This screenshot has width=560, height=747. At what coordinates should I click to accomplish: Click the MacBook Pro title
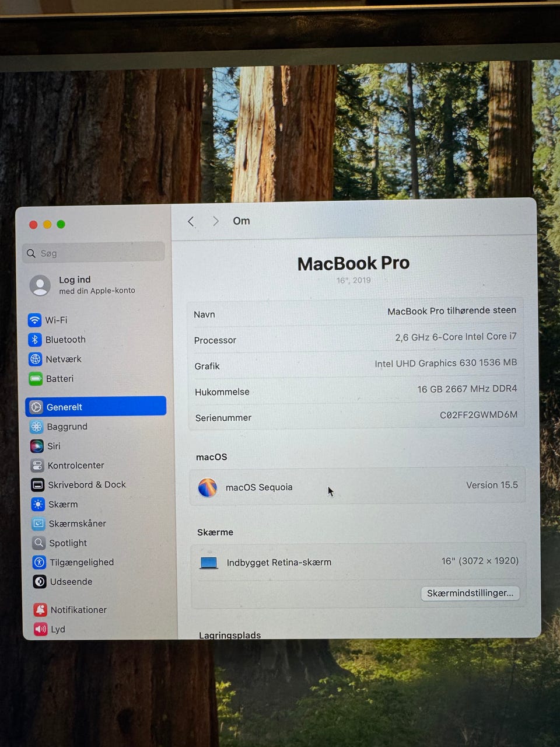pos(353,263)
